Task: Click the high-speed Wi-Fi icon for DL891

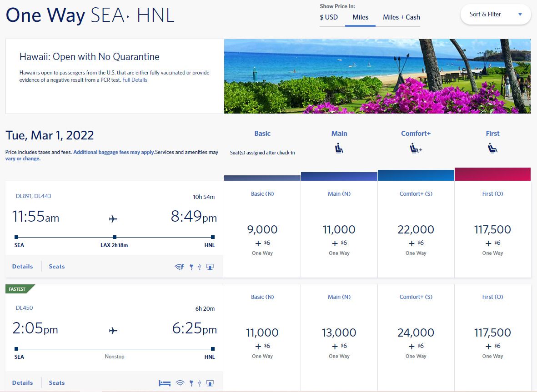Action: click(179, 267)
